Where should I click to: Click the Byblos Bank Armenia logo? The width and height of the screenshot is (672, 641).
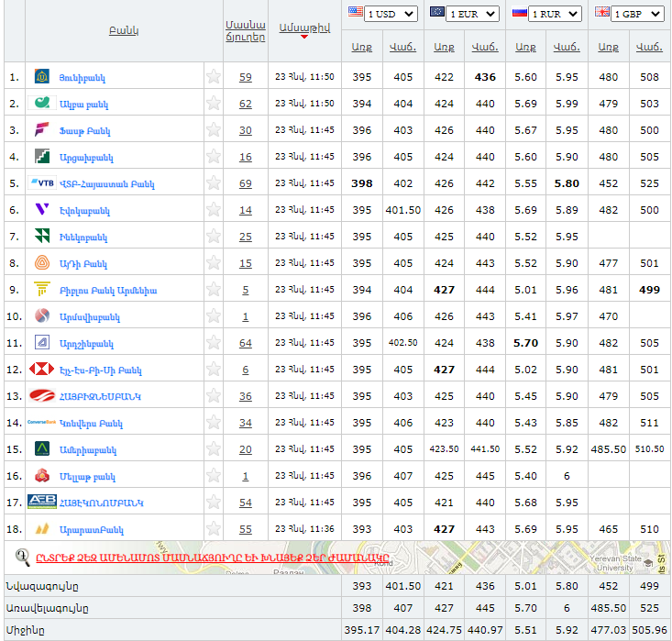[42, 290]
